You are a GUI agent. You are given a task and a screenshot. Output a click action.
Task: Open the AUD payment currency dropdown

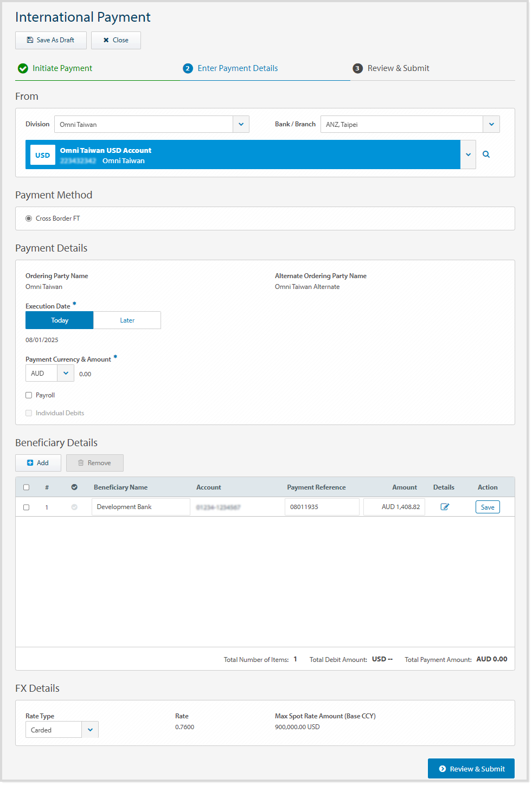coord(66,373)
